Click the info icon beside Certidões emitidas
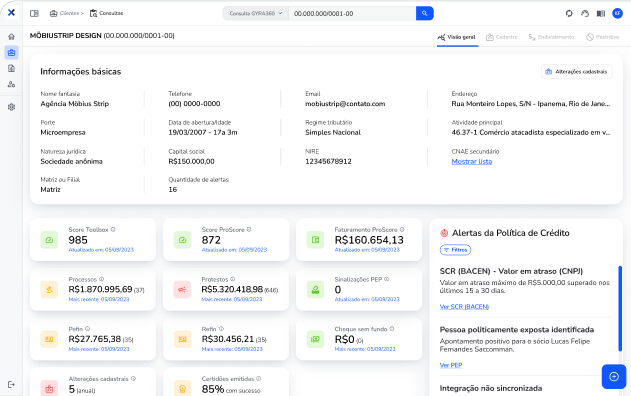Image resolution: width=631 pixels, height=396 pixels. [259, 378]
